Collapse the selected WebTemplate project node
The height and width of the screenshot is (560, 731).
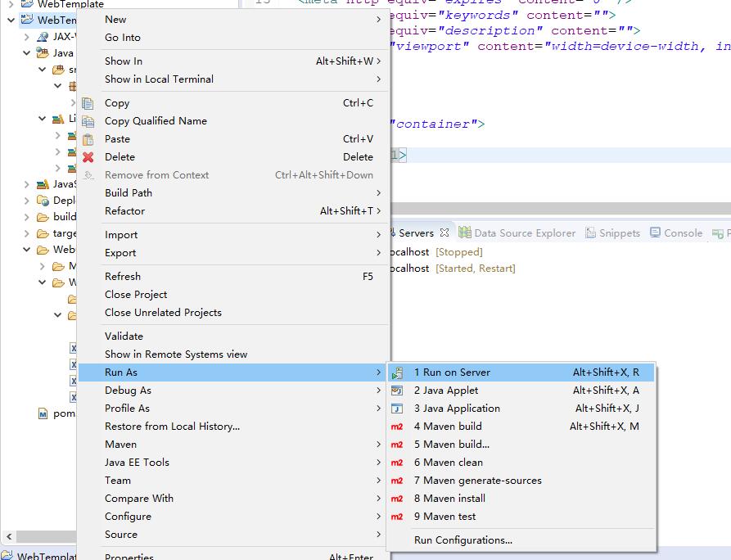click(11, 20)
